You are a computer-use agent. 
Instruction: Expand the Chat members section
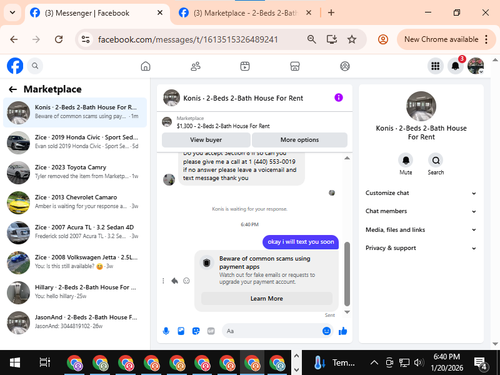[421, 211]
